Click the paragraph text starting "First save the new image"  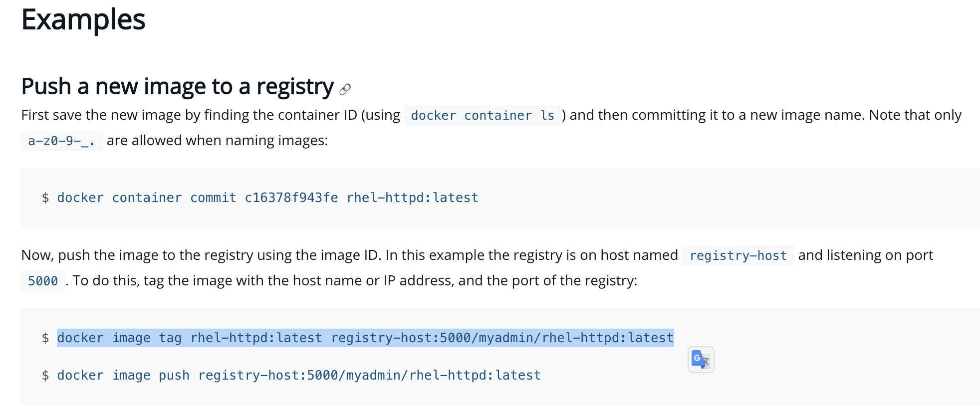(210, 115)
